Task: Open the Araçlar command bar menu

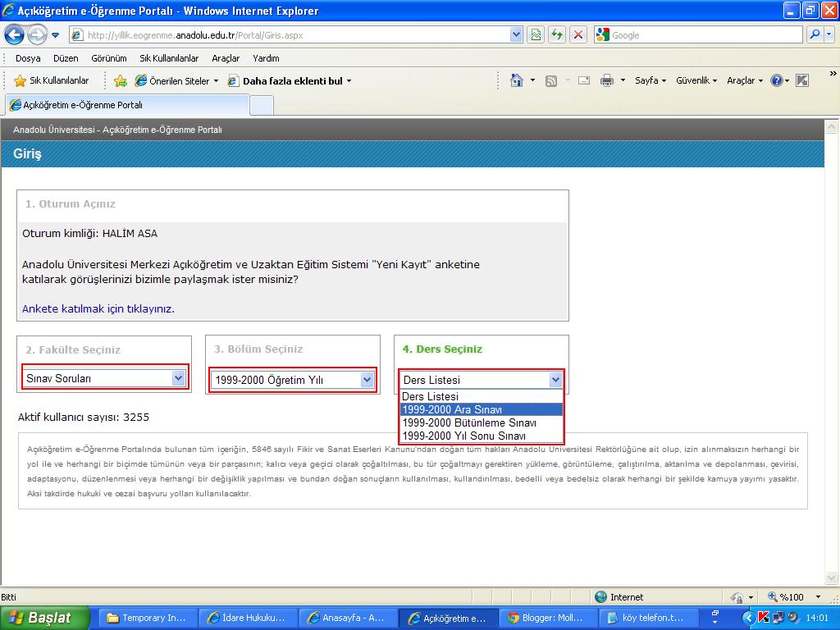Action: 745,80
